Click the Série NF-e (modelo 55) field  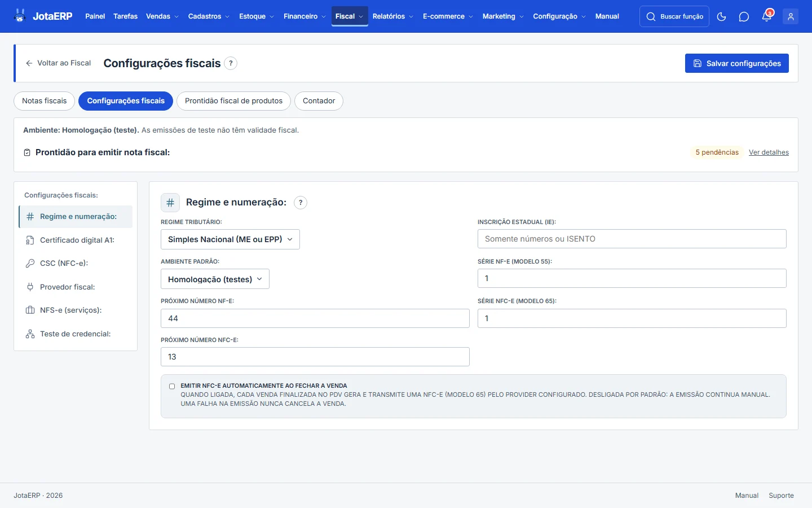(632, 278)
